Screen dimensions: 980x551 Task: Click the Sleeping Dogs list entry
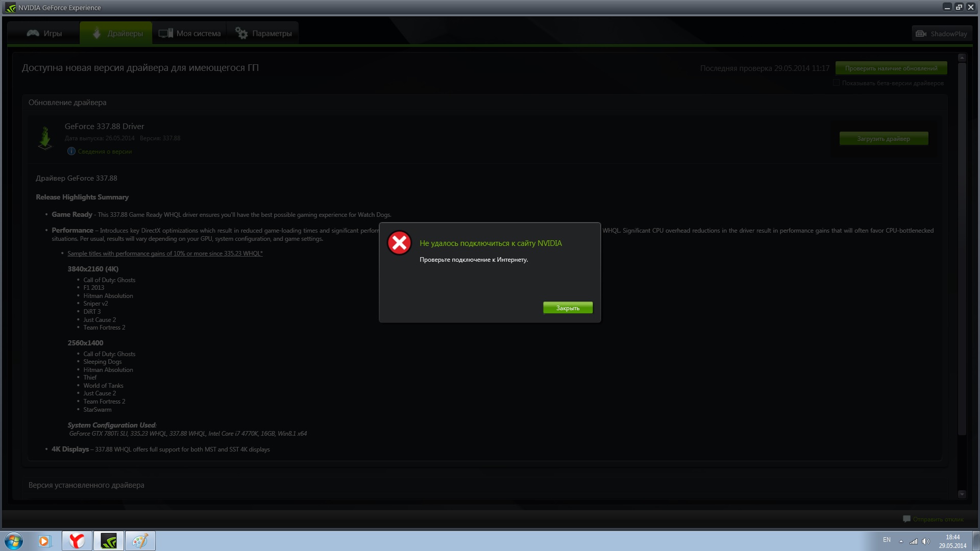pyautogui.click(x=103, y=362)
